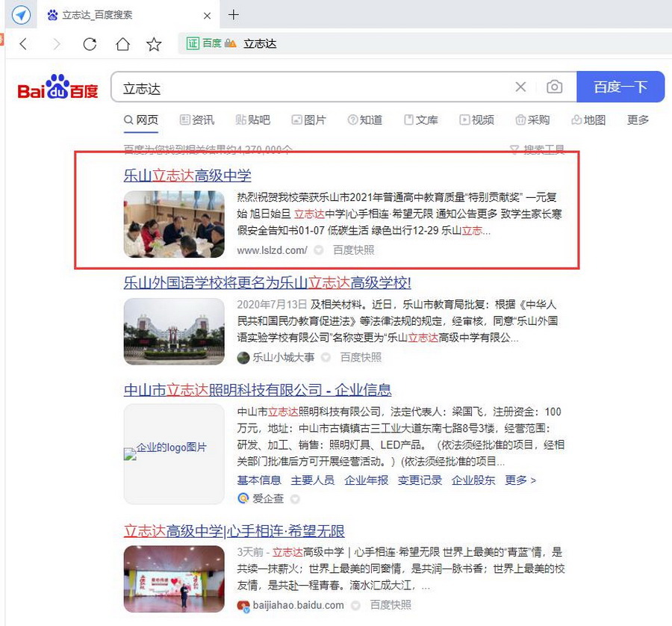Click the browser back arrow
The height and width of the screenshot is (626, 672).
coord(23,44)
